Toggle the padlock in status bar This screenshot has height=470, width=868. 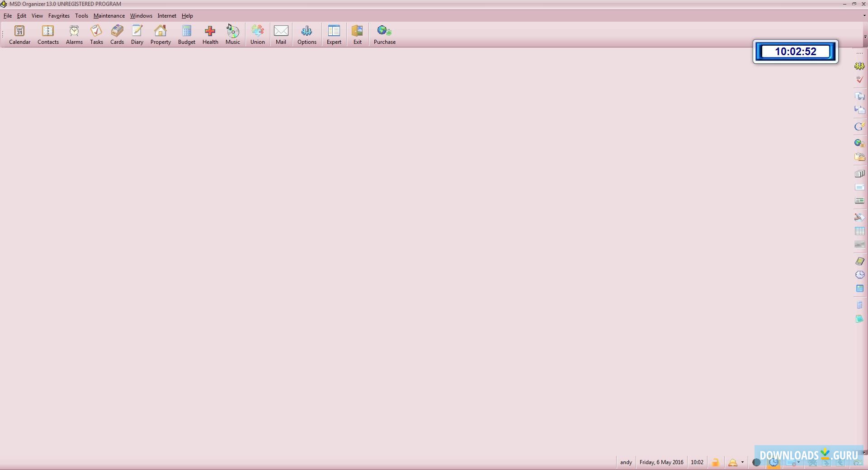[x=715, y=462]
